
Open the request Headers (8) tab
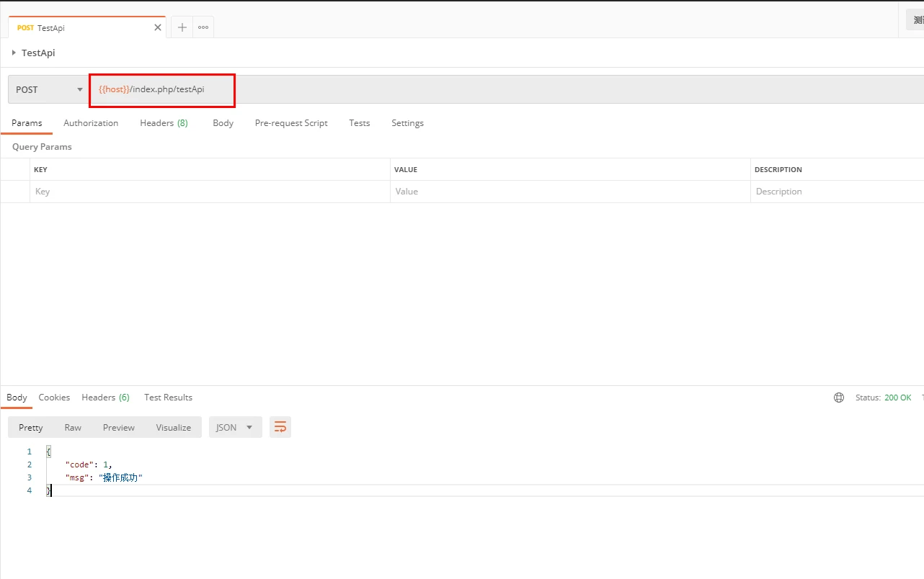pyautogui.click(x=164, y=123)
